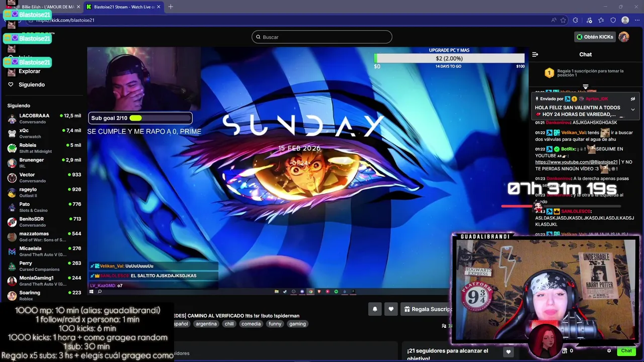Click heart on followers goal card
The height and width of the screenshot is (362, 644).
pos(508,352)
